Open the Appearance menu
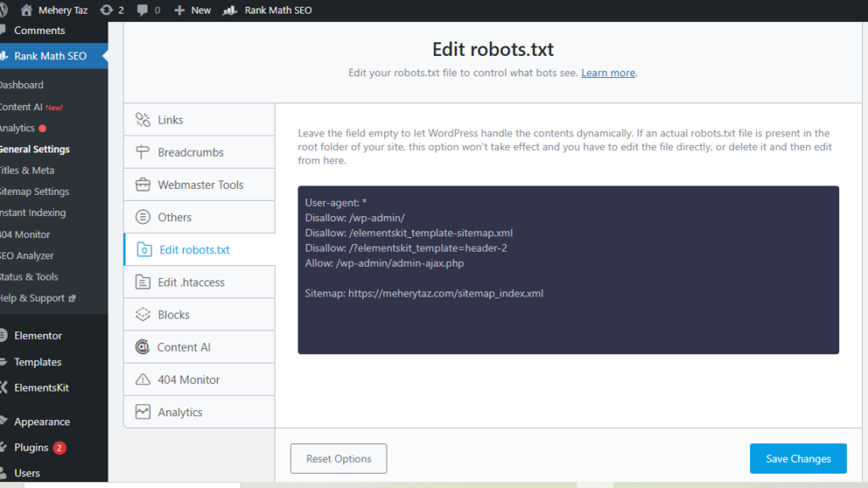Screen dimensions: 868x488 tap(42, 422)
